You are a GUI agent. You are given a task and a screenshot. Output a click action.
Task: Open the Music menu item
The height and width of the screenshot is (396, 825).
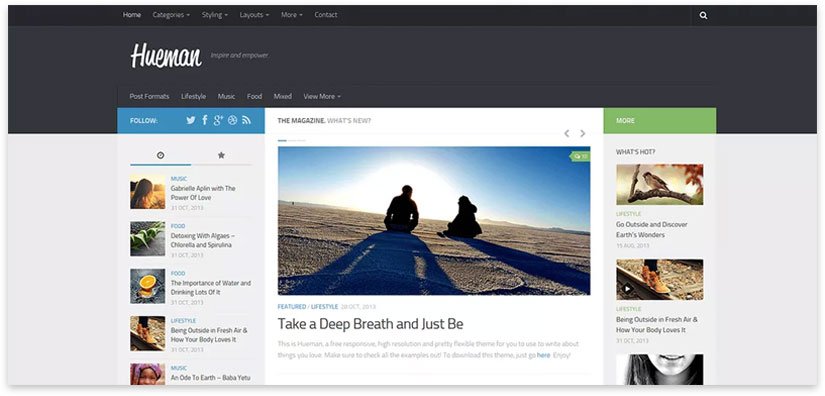pyautogui.click(x=226, y=96)
